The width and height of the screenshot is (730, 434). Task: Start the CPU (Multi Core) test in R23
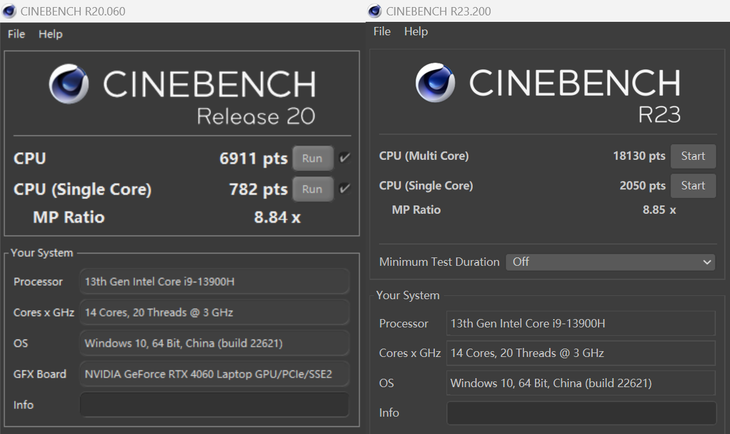point(693,156)
